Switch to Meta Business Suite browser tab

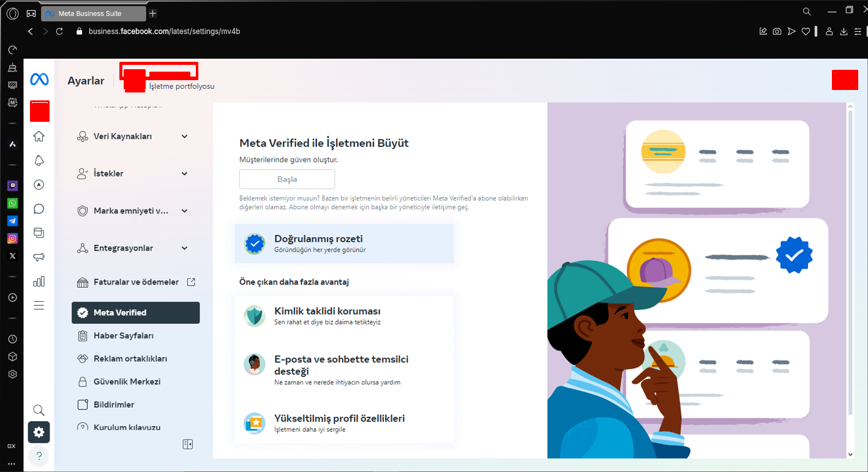click(x=94, y=13)
